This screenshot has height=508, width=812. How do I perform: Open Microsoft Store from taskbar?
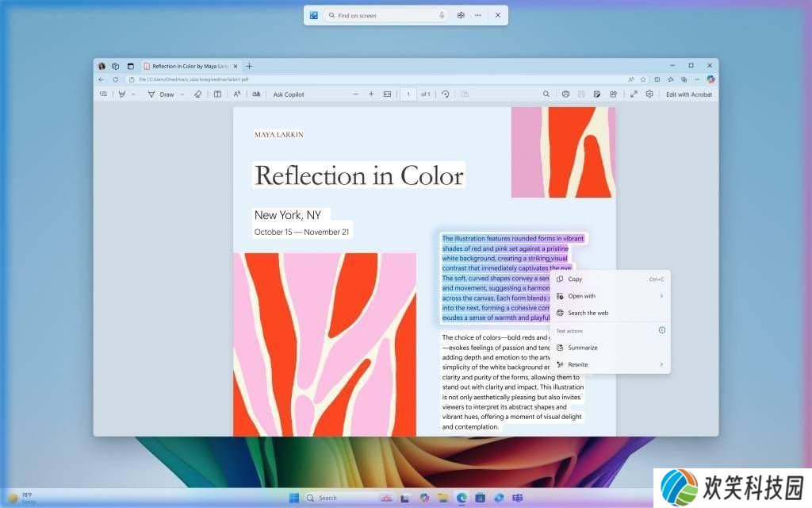point(480,498)
